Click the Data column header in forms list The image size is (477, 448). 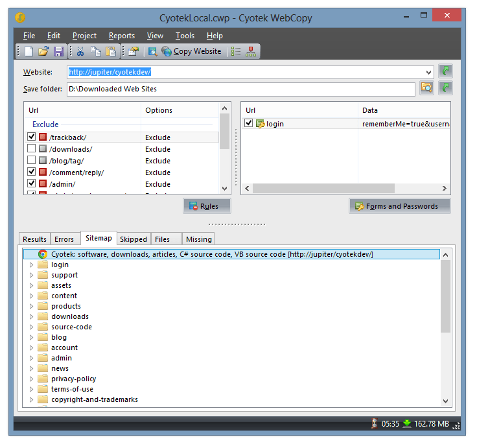pos(404,110)
